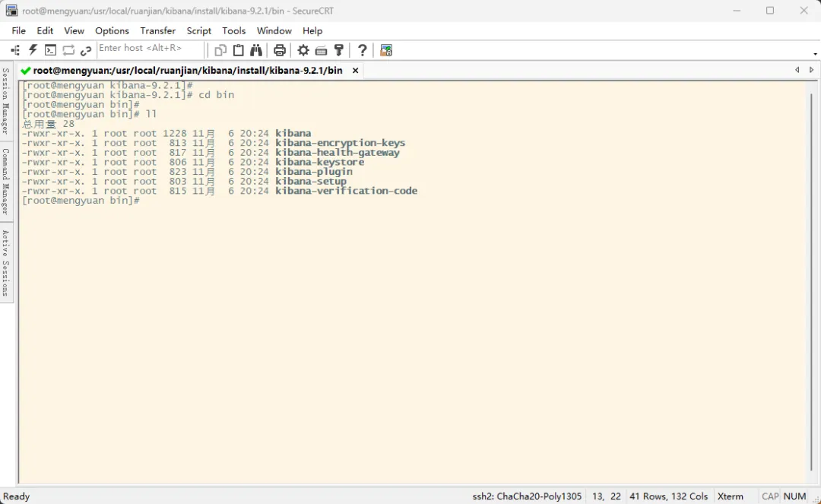The height and width of the screenshot is (504, 821).
Task: Click the Copy toolbar icon
Action: point(220,50)
